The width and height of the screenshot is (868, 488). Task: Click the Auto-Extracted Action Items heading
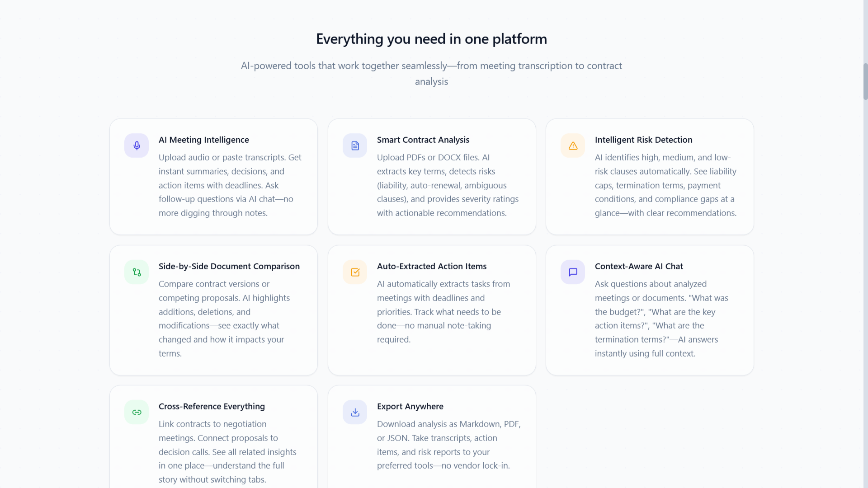(x=431, y=267)
